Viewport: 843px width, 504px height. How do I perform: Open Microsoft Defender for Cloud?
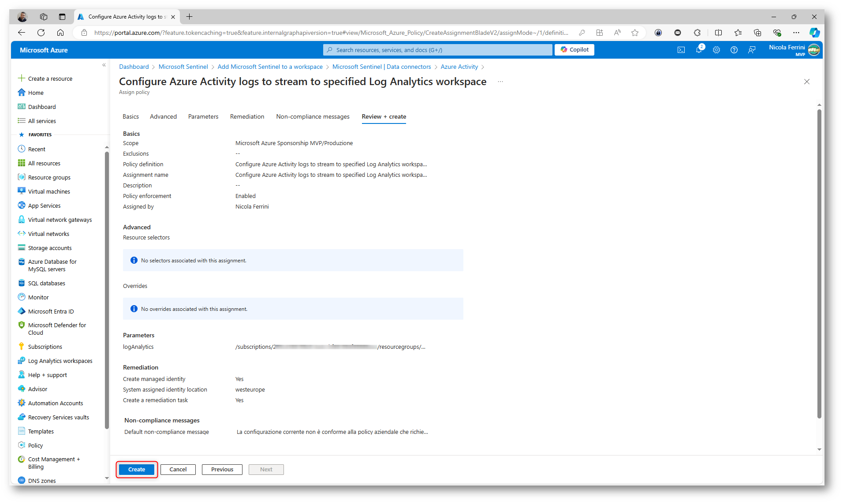(x=52, y=329)
